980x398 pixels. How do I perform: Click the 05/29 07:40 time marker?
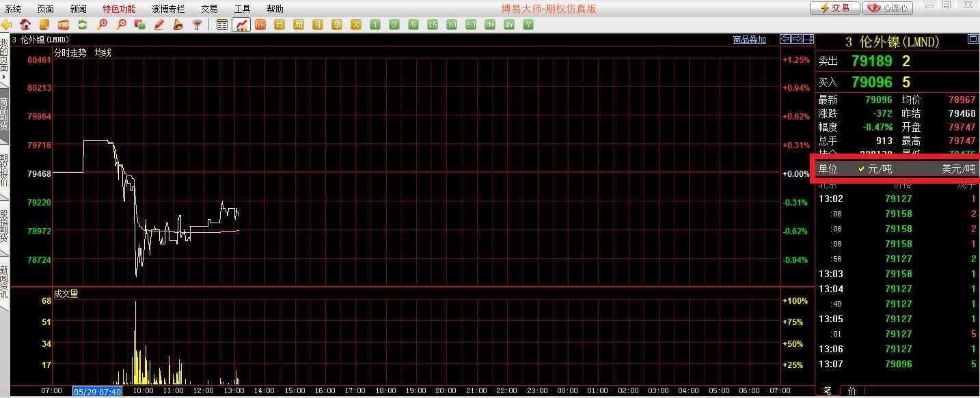(97, 391)
